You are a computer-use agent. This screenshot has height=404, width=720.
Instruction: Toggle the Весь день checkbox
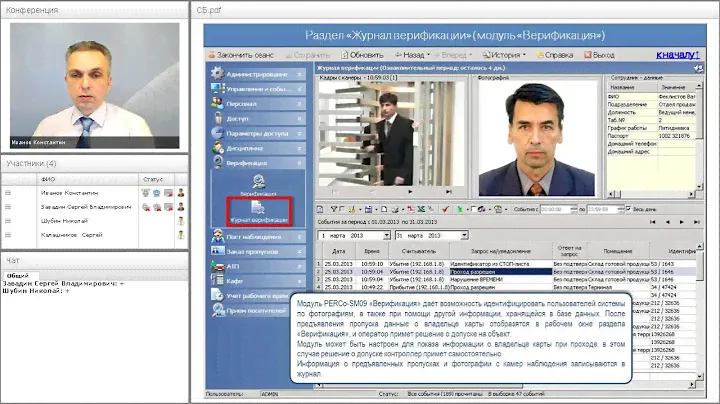click(x=629, y=209)
